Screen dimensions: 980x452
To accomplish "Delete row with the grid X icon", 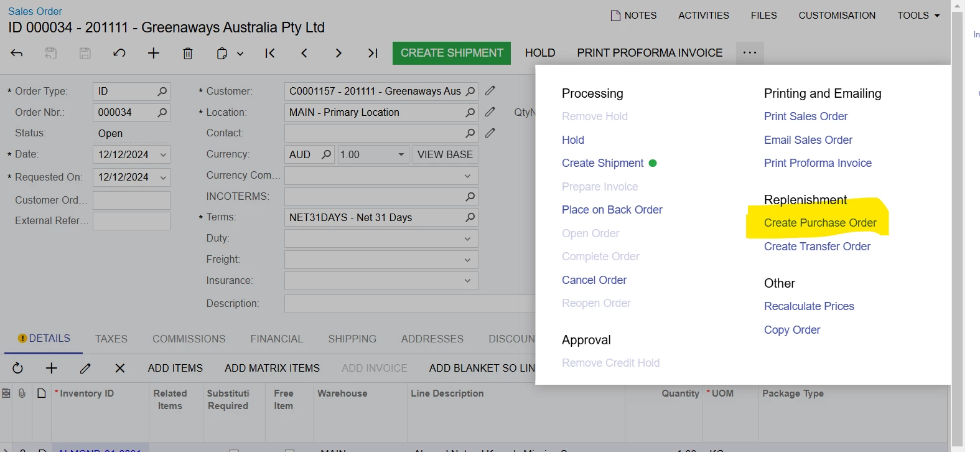I will click(120, 369).
